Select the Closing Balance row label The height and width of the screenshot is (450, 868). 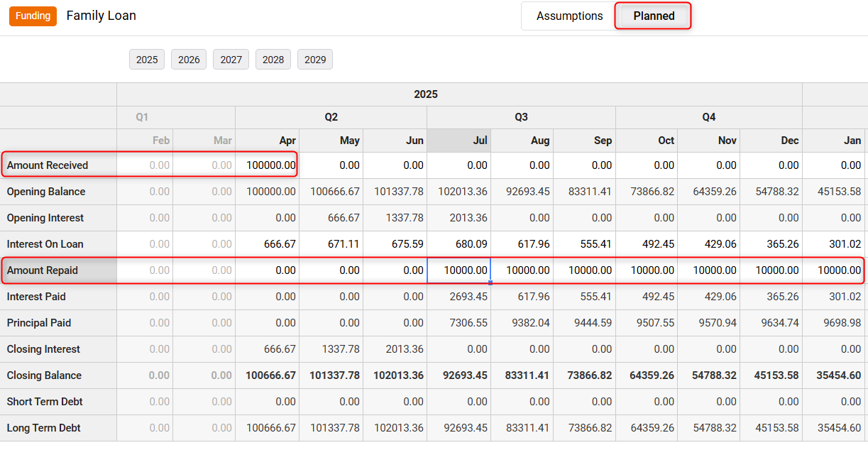pos(58,375)
